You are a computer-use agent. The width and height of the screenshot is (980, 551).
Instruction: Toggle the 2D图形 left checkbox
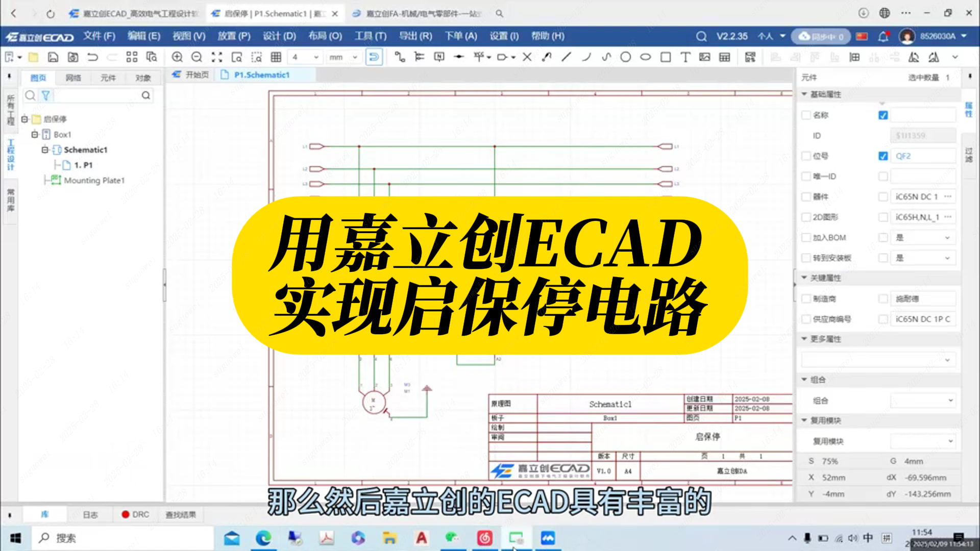click(x=806, y=217)
